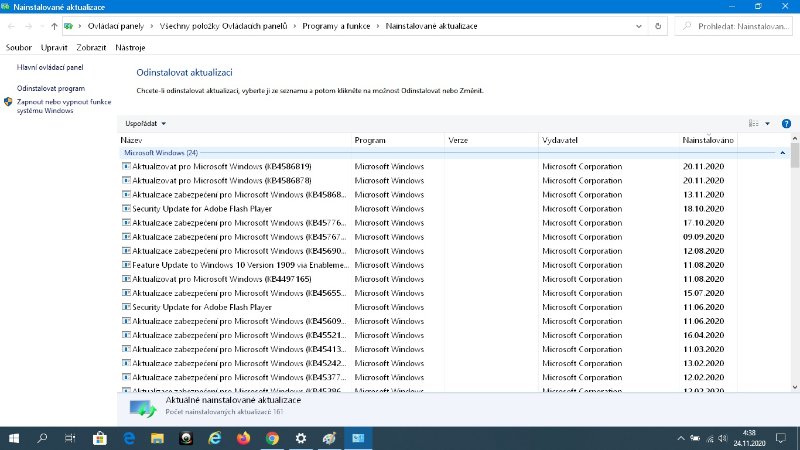Open the Upravit menu

point(54,47)
